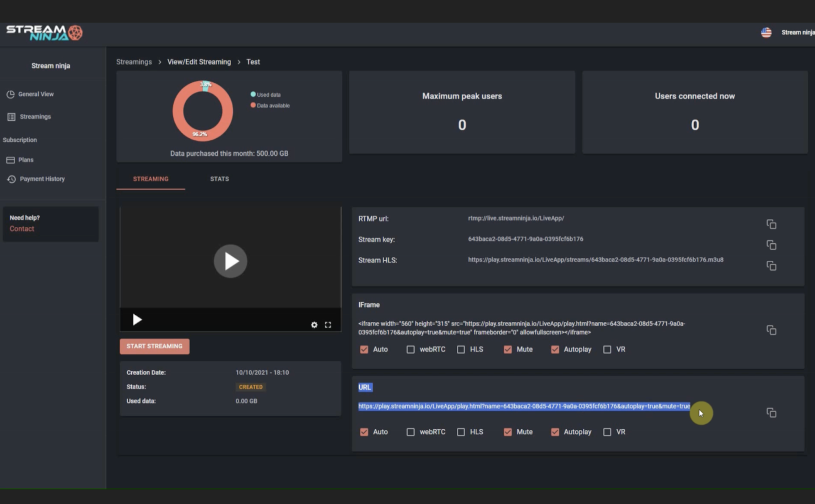The width and height of the screenshot is (815, 504).
Task: Switch to the STATS tab
Action: (x=219, y=179)
